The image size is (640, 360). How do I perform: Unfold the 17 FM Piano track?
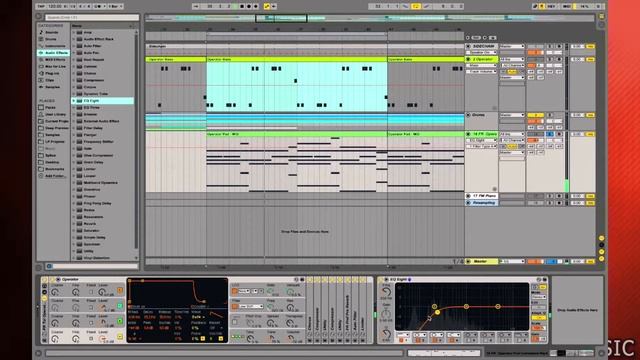[x=468, y=196]
